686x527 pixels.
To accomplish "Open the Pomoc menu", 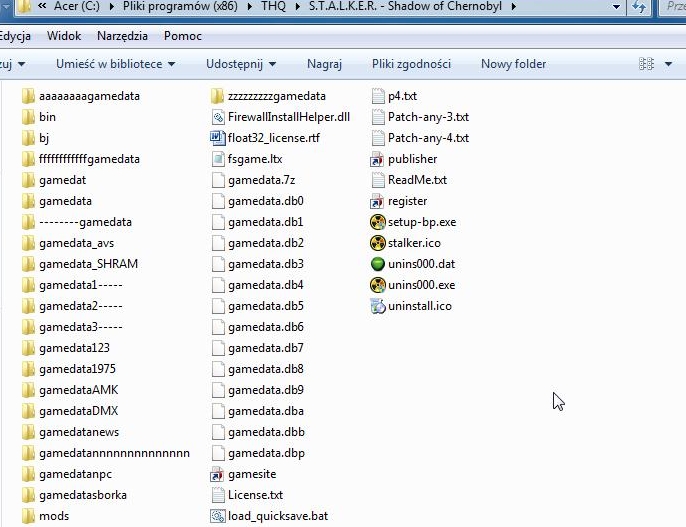I will (x=182, y=36).
